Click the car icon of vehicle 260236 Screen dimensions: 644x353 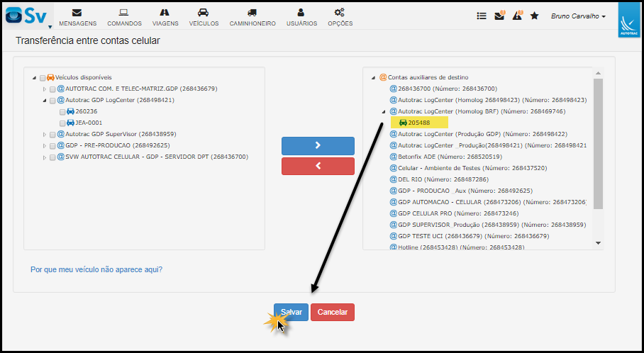pyautogui.click(x=71, y=111)
